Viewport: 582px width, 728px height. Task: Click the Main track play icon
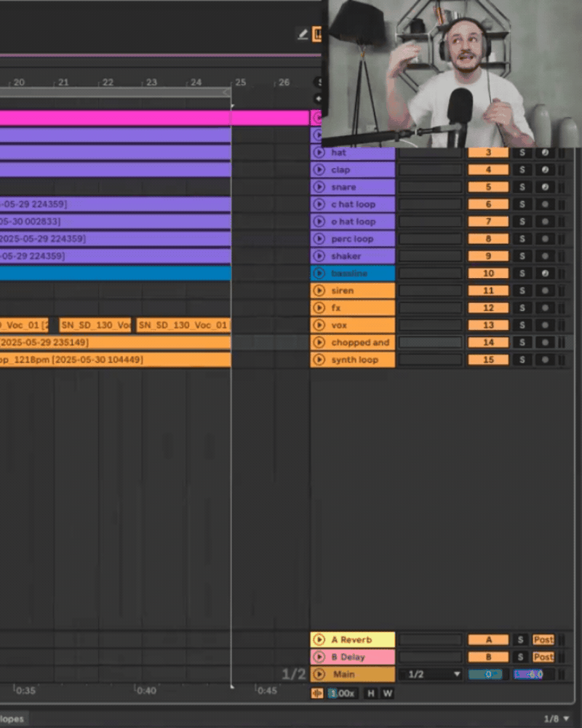coord(319,674)
